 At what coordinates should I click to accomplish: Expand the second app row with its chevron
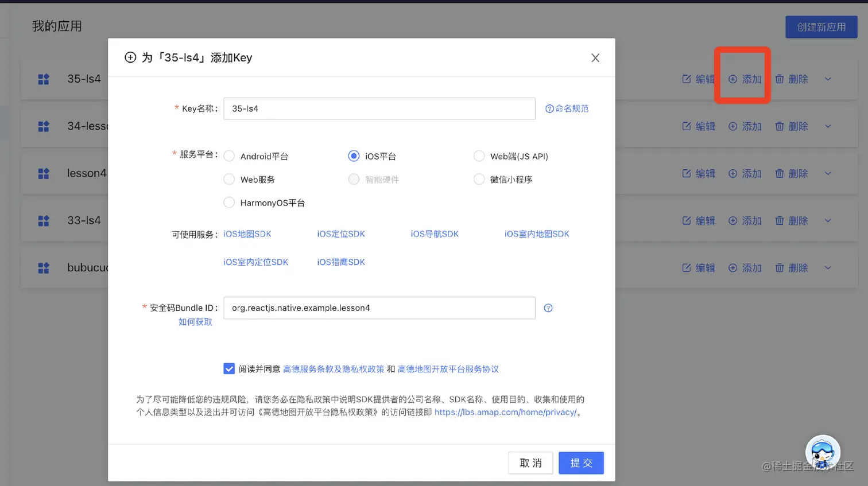coord(828,126)
